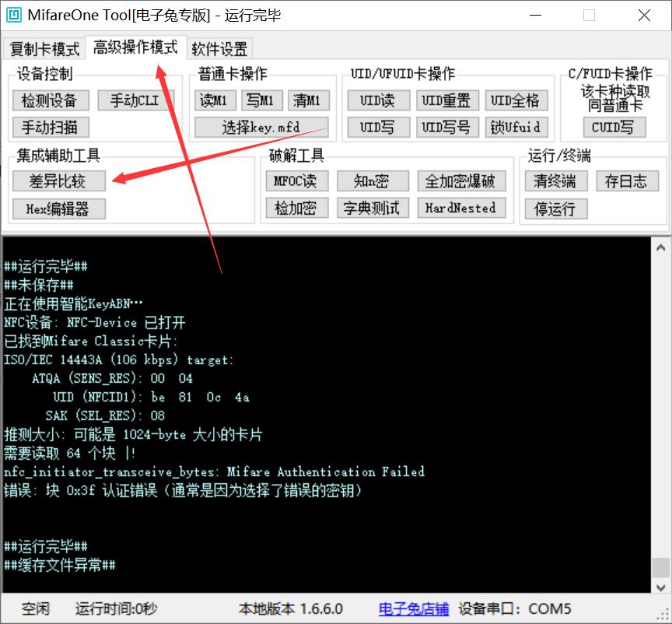
Task: Click 清M1 to clear card
Action: pyautogui.click(x=308, y=100)
